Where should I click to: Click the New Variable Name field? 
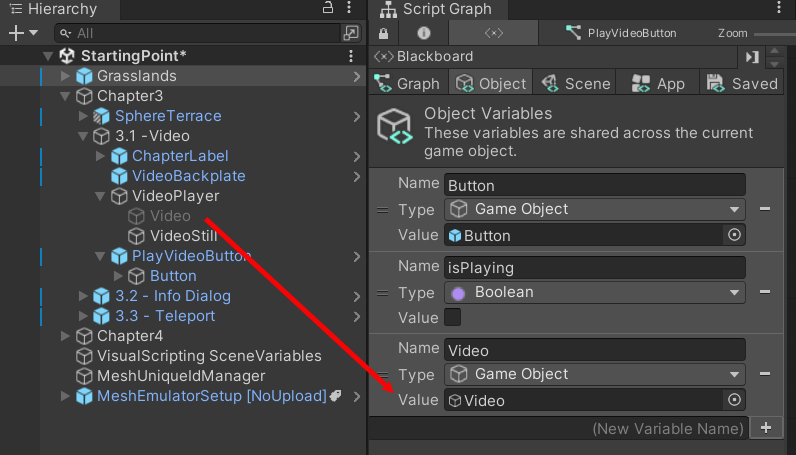pyautogui.click(x=558, y=429)
